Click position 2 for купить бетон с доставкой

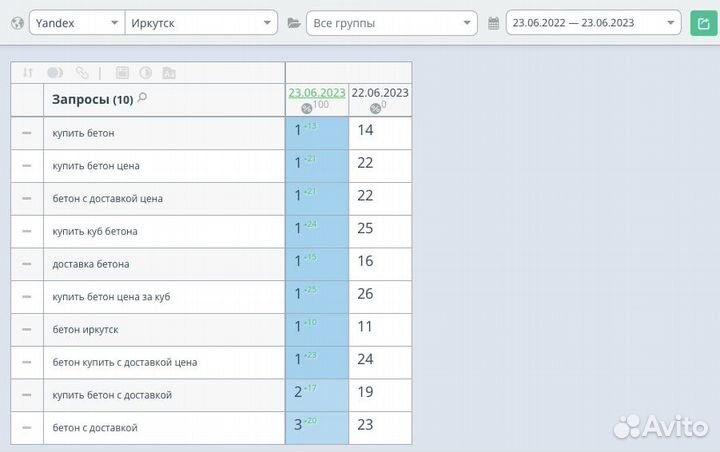click(x=298, y=392)
